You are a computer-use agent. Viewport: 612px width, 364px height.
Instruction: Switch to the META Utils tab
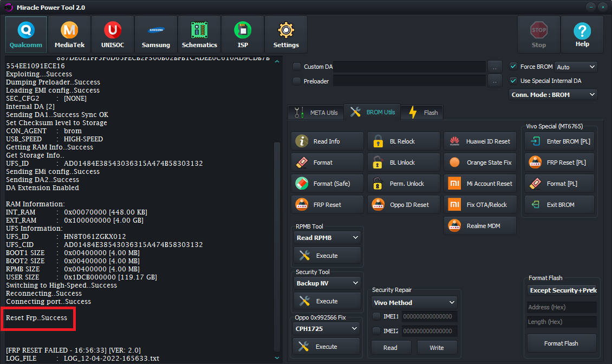pyautogui.click(x=316, y=113)
